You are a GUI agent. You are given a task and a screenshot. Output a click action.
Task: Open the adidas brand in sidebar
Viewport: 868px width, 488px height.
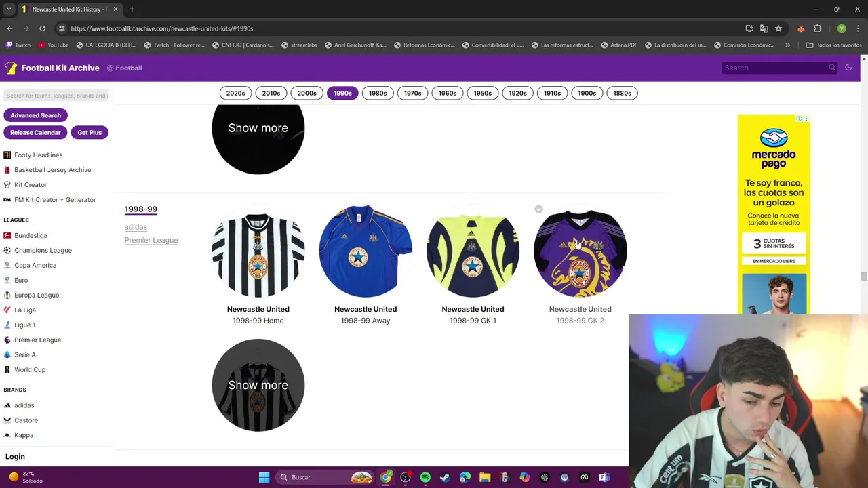(24, 405)
